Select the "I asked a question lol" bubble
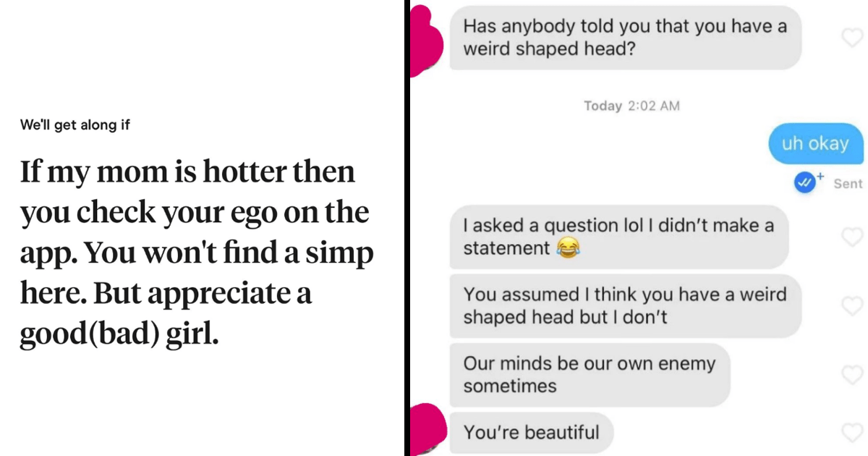Screen dimensions: 868x456 click(x=618, y=237)
